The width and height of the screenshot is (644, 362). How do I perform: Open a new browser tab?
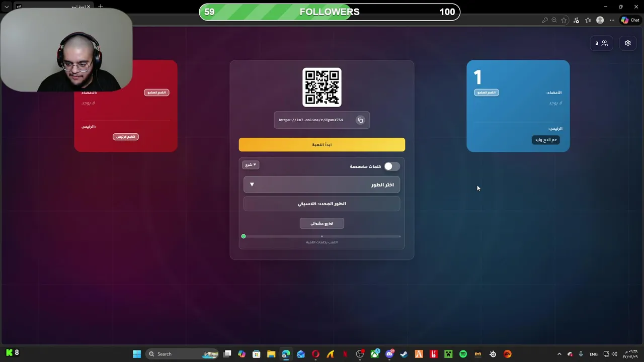[101, 7]
